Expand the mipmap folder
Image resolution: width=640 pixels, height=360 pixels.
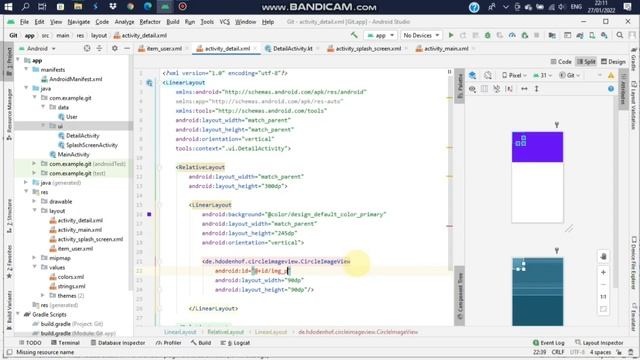pos(35,258)
